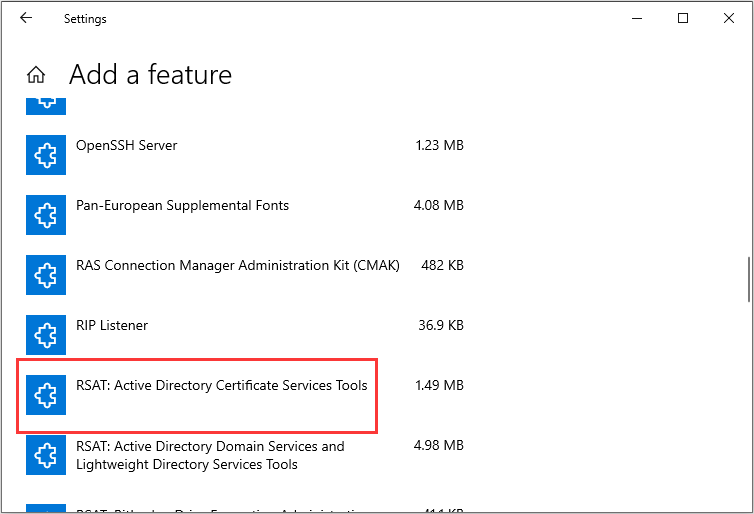Click the RAS Connection Manager Administration Kit icon
Viewport: 754px width, 514px height.
tap(46, 275)
